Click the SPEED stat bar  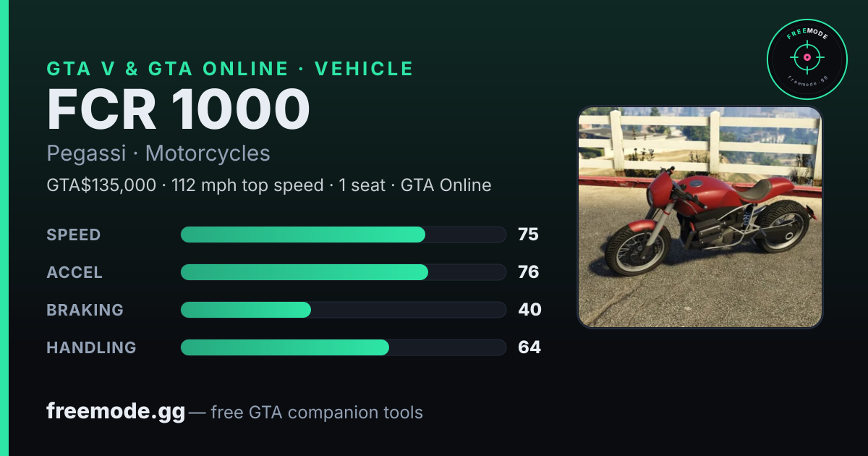(343, 235)
